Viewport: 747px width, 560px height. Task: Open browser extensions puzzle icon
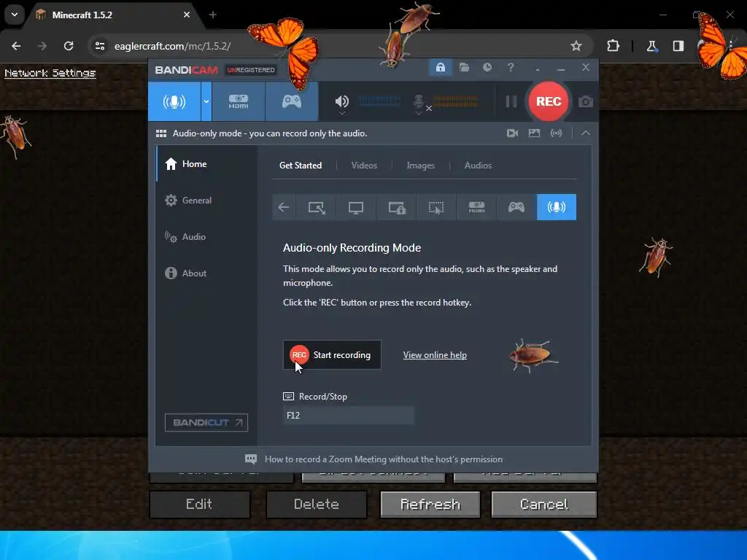coord(613,46)
